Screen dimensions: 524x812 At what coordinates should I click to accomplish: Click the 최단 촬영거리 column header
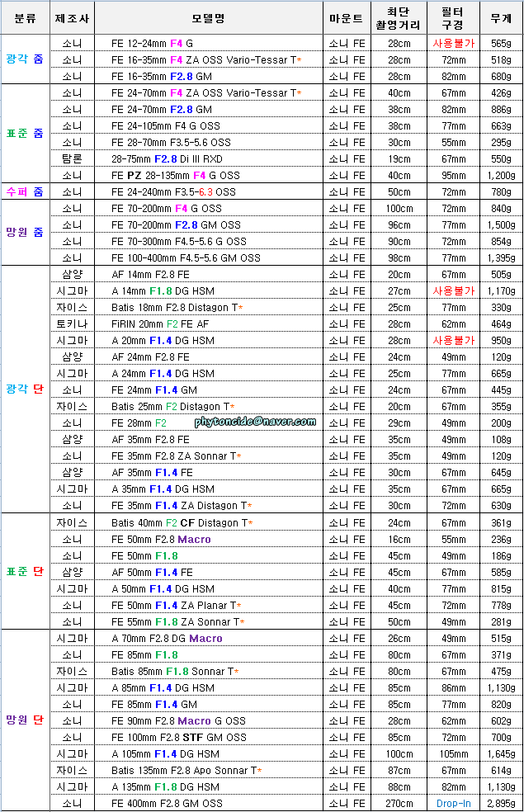tap(399, 19)
